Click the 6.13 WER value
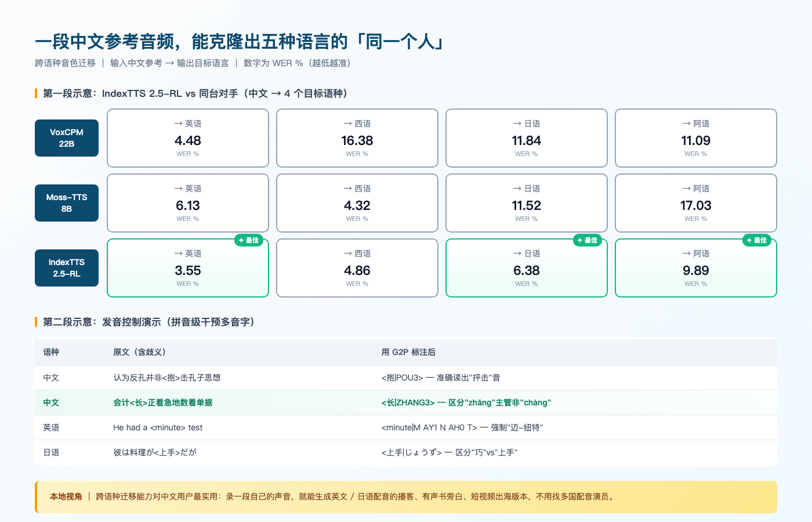Image resolution: width=812 pixels, height=522 pixels. (188, 205)
